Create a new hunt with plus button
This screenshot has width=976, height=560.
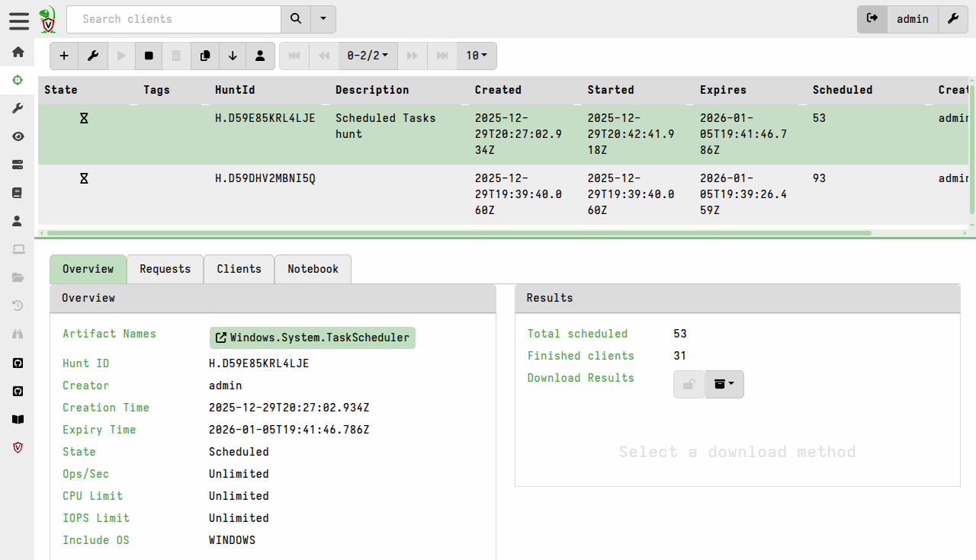[x=64, y=56]
